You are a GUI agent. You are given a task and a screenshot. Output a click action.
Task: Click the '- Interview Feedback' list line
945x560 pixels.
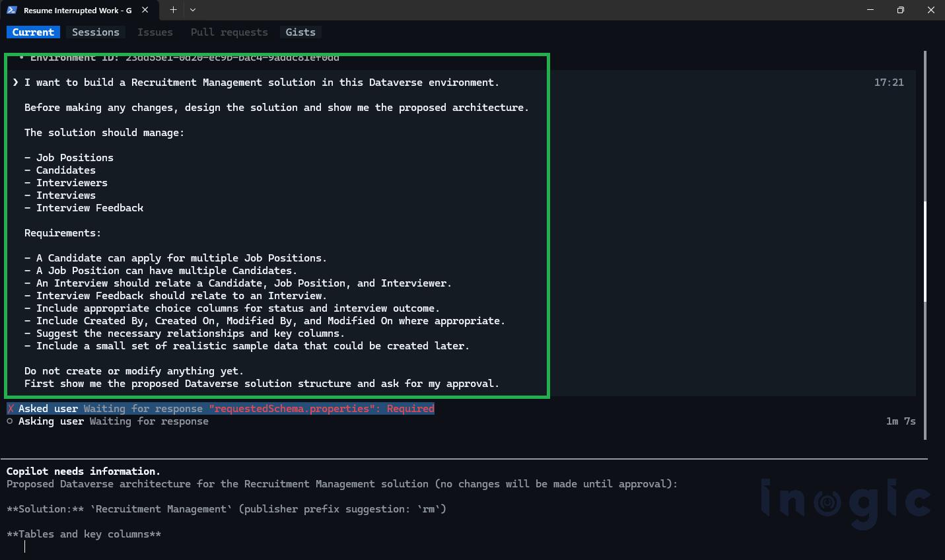84,208
